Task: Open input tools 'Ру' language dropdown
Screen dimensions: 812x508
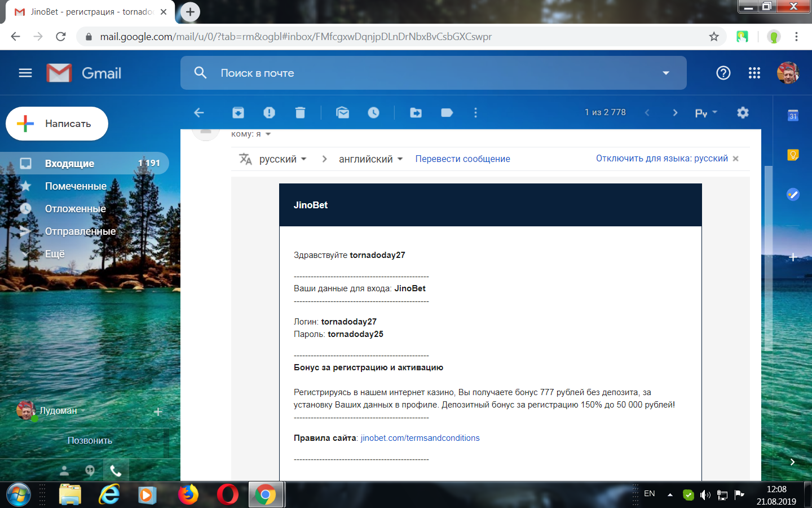Action: (706, 112)
